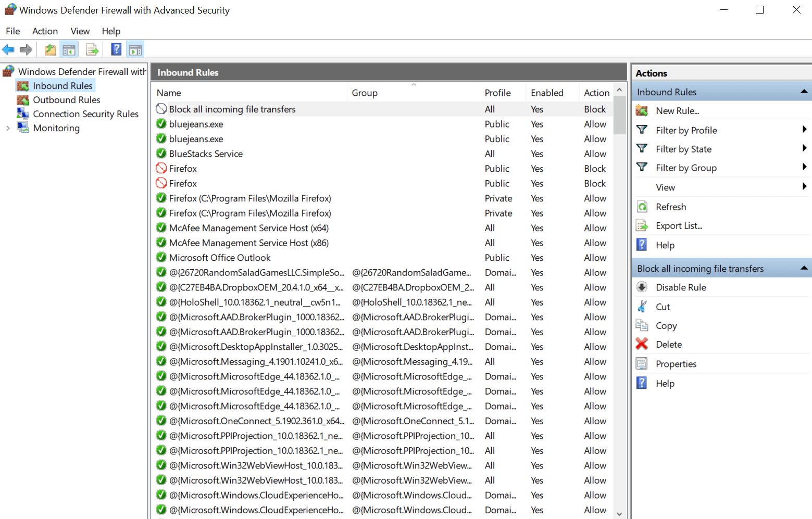This screenshot has width=812, height=519.
Task: Open the Filter by Profile submenu
Action: pyautogui.click(x=686, y=130)
